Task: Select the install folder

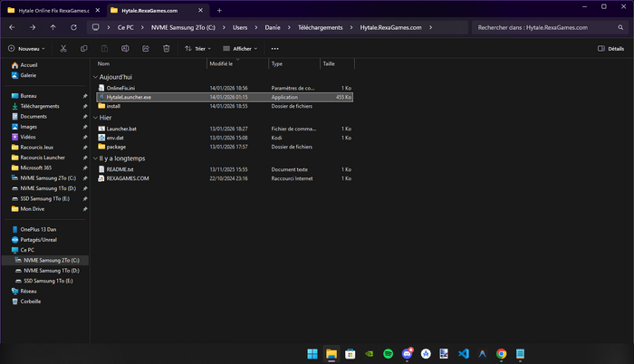Action: (x=225, y=106)
